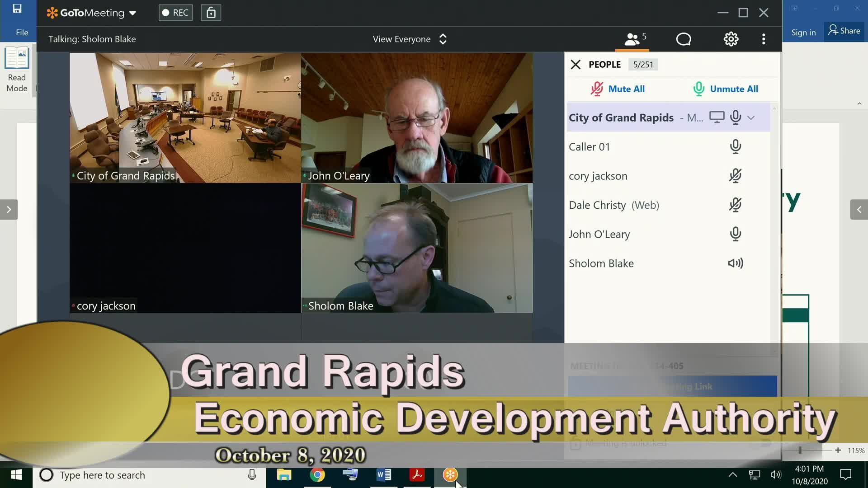Click Sholom Blake speaker audio icon
This screenshot has width=868, height=488.
(x=736, y=263)
